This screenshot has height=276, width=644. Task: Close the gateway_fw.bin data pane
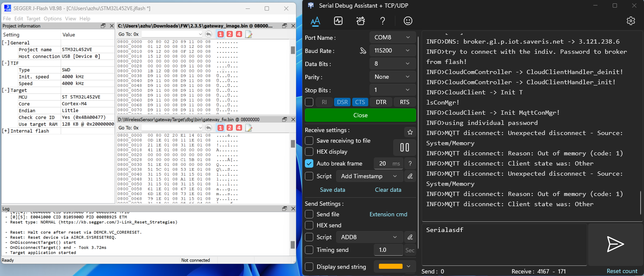(292, 119)
